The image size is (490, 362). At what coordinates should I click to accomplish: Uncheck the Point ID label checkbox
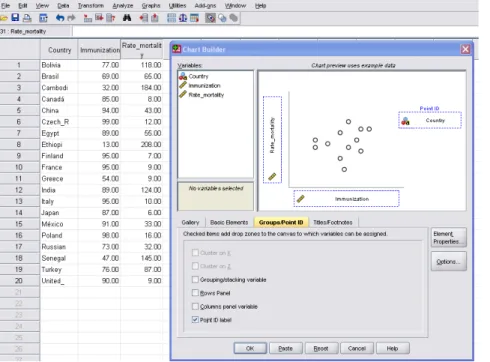click(x=195, y=320)
